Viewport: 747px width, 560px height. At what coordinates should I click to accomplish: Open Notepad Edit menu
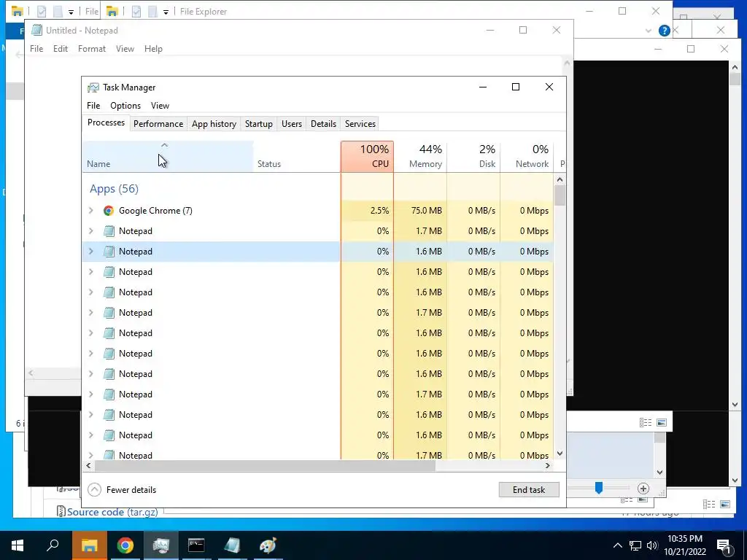pos(61,49)
